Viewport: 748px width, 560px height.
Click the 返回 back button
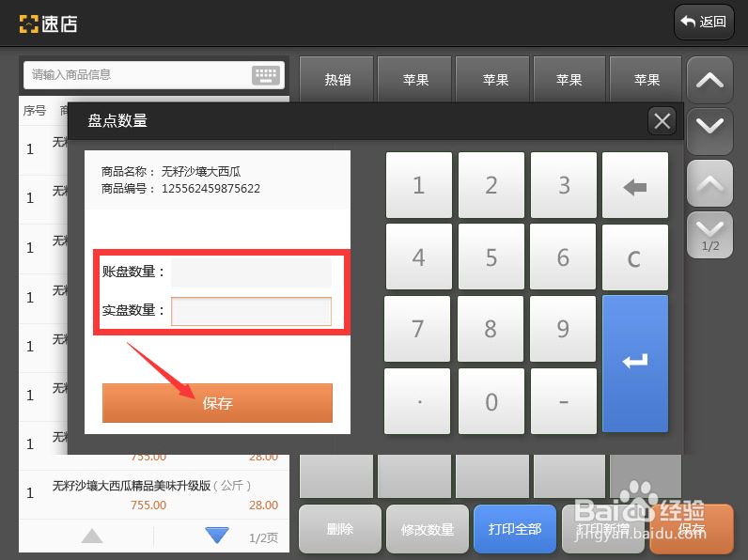pos(704,22)
